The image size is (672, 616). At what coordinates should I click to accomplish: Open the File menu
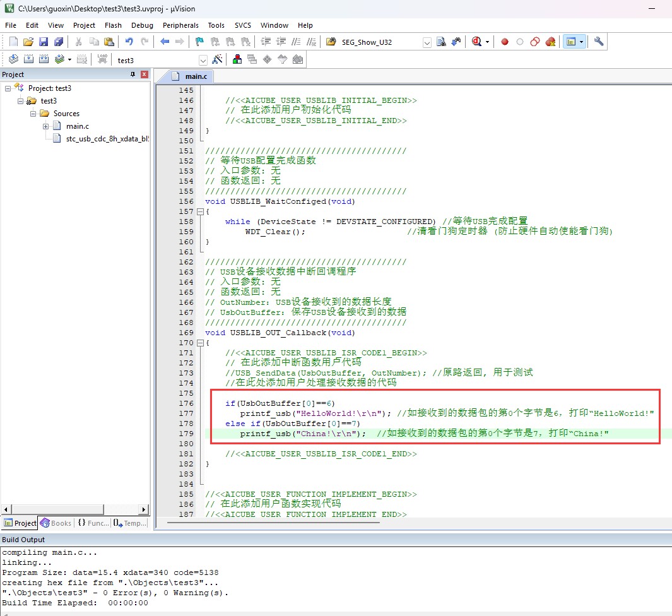11,25
